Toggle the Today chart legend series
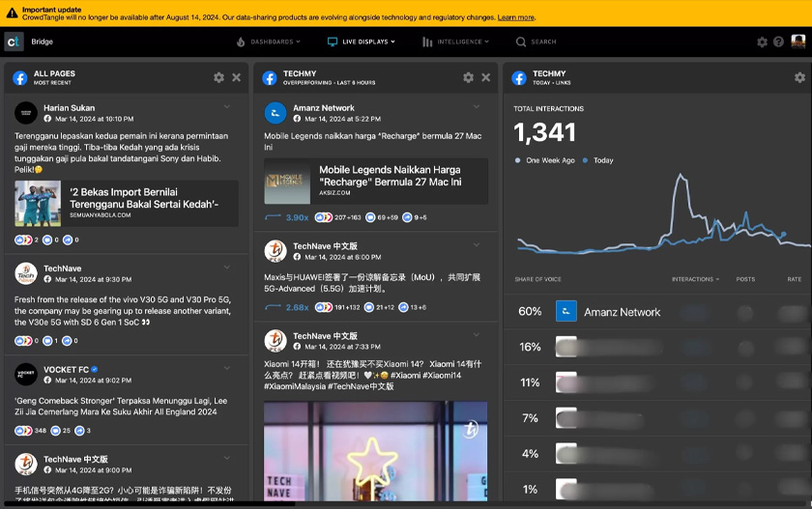812x509 pixels. [x=598, y=160]
